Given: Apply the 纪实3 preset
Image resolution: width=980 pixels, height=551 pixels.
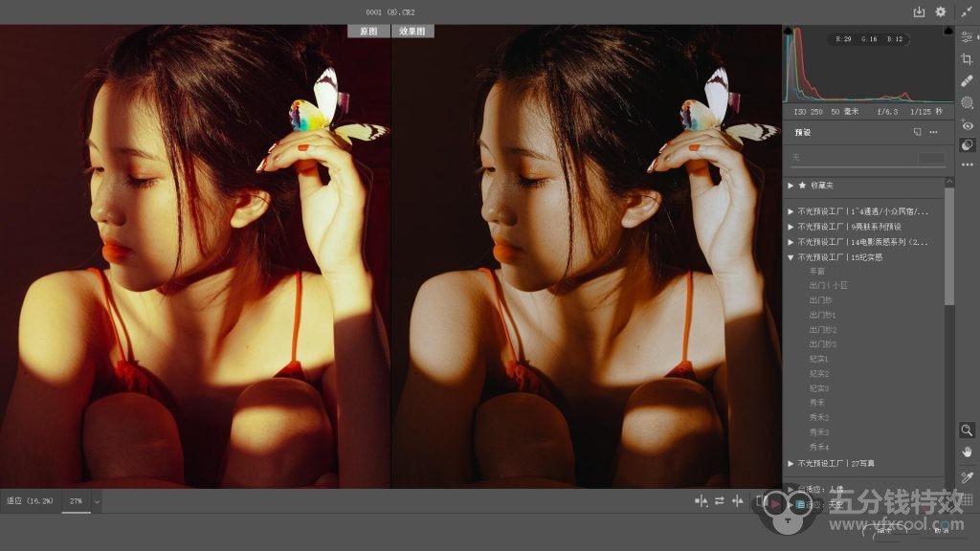Looking at the screenshot, I should point(819,388).
